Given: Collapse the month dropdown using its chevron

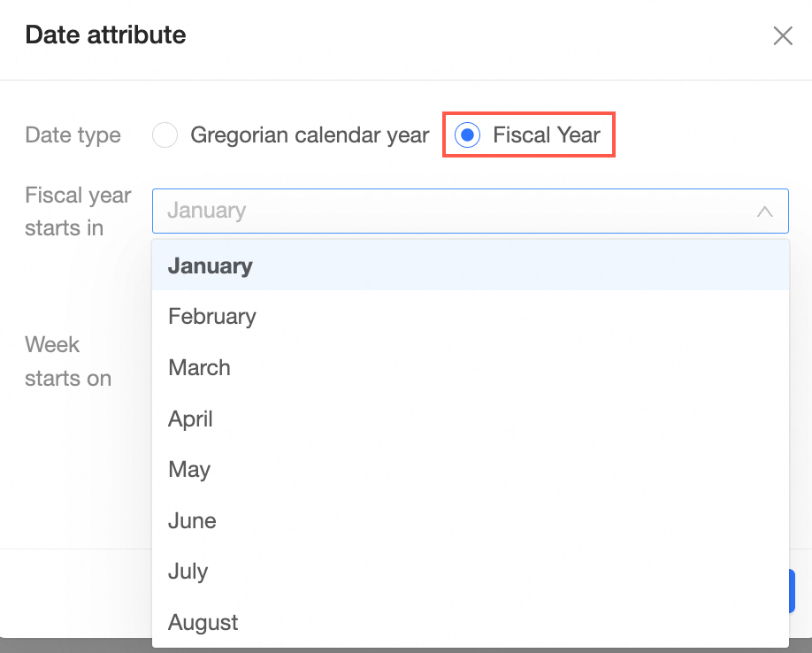Looking at the screenshot, I should [x=765, y=211].
